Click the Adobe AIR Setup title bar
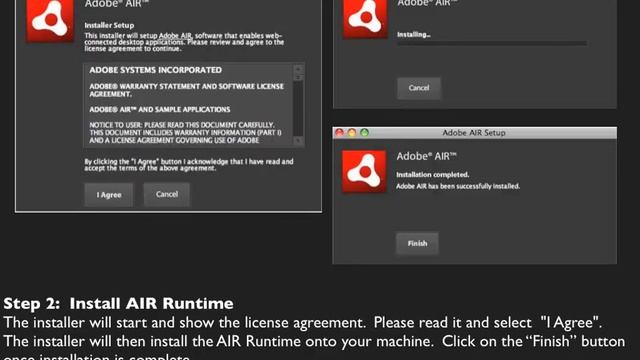 pos(474,133)
